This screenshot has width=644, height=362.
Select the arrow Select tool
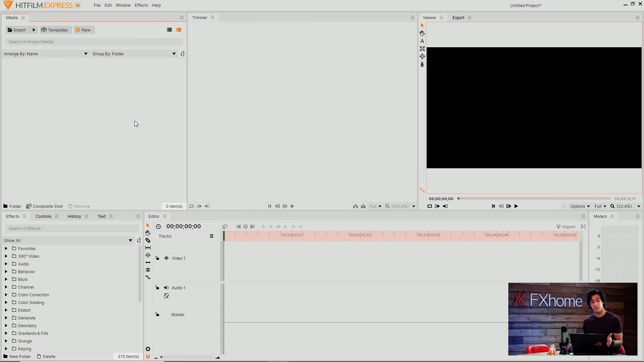147,226
